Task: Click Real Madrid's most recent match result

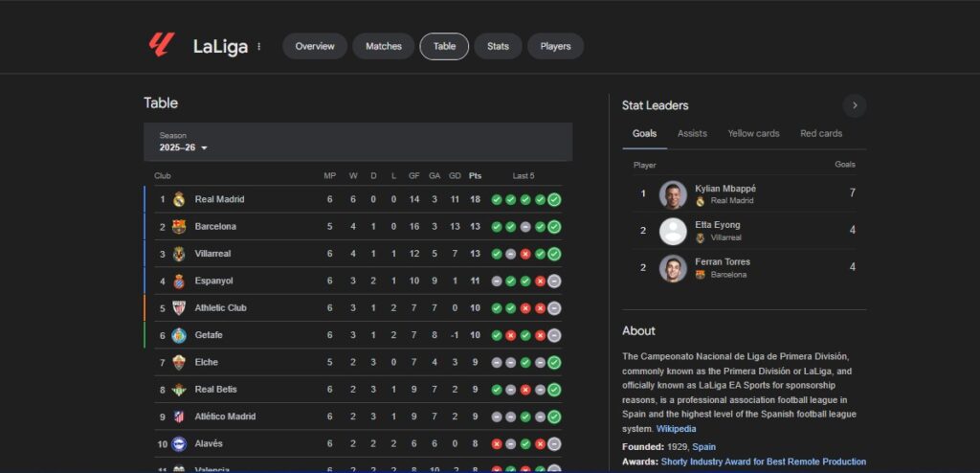Action: pyautogui.click(x=554, y=199)
